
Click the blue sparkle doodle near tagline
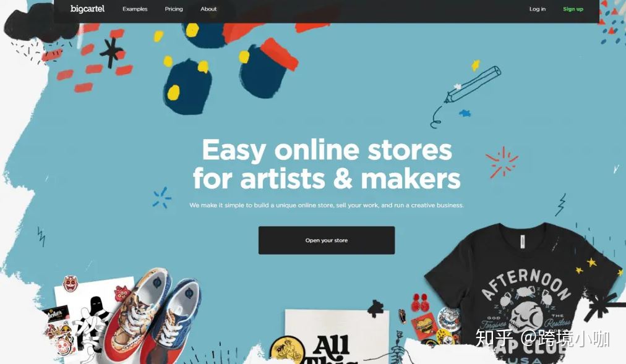pos(161,198)
